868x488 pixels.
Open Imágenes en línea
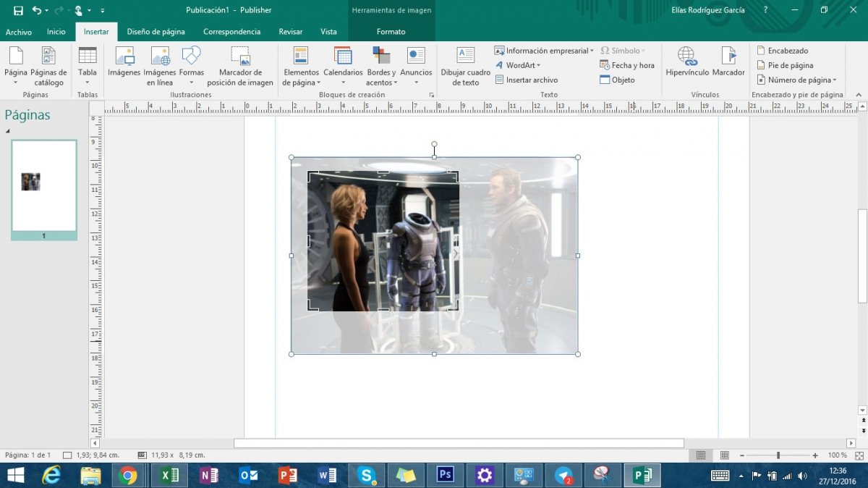coord(160,65)
